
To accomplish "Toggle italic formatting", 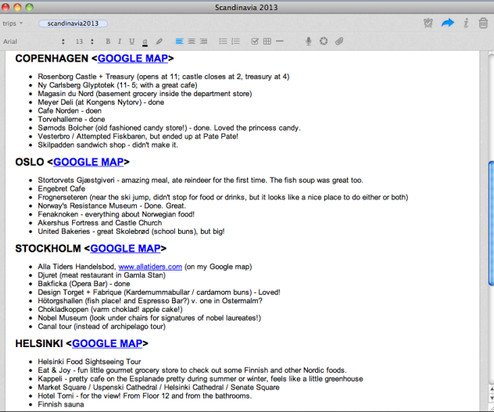I will point(119,41).
